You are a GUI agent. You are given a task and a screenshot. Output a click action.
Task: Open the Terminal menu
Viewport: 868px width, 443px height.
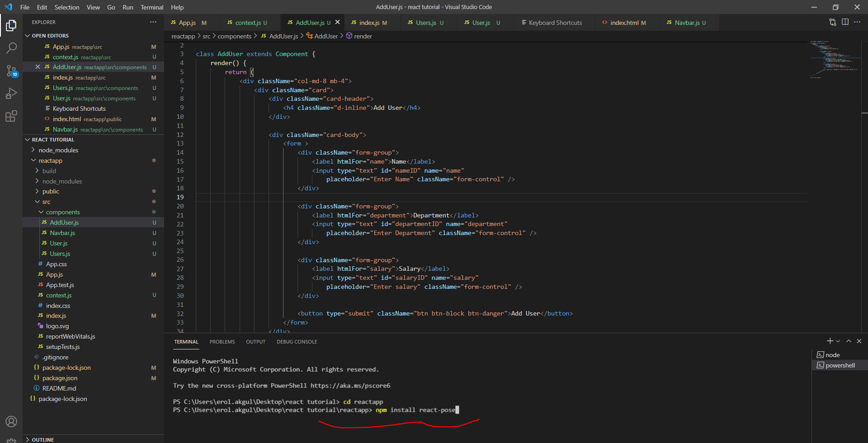(x=151, y=7)
